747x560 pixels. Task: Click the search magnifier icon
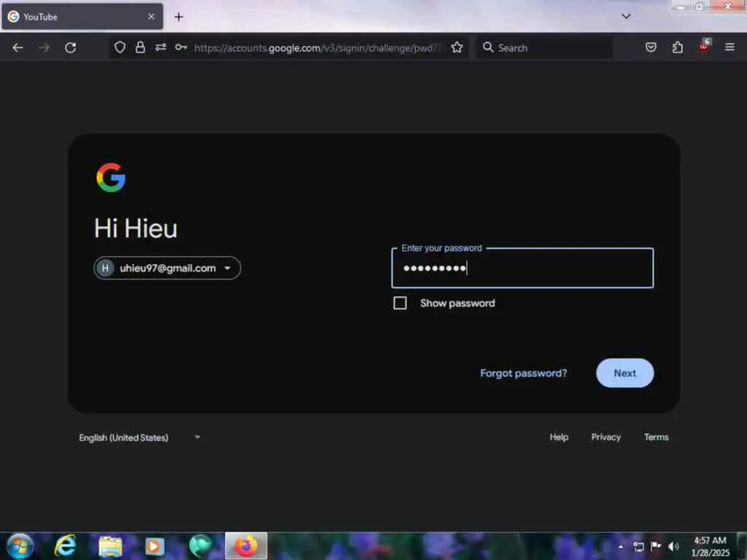(488, 47)
